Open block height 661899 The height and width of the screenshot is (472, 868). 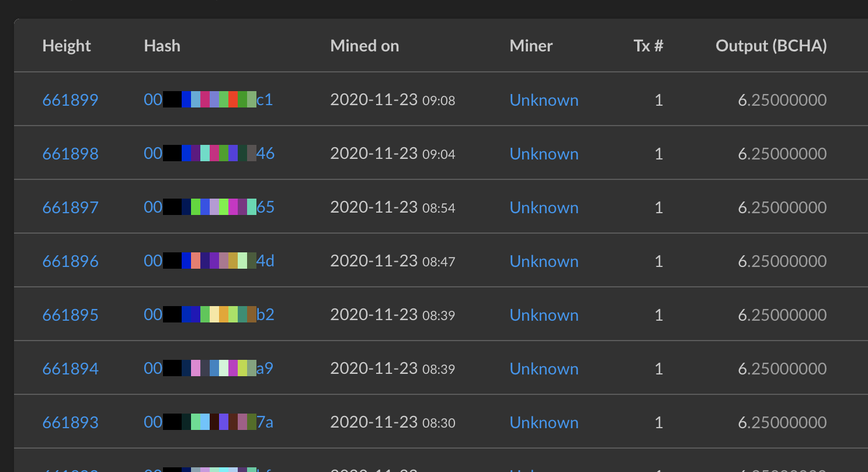tap(70, 100)
